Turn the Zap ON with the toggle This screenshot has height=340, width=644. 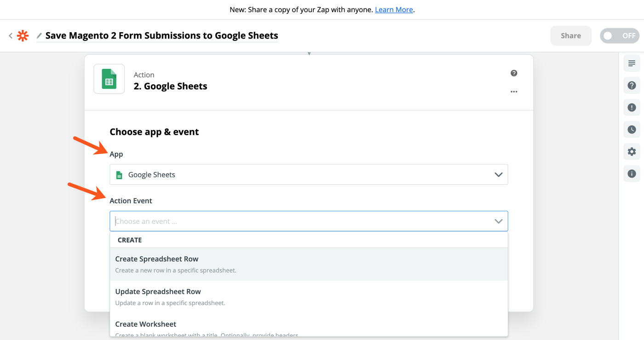(x=619, y=35)
